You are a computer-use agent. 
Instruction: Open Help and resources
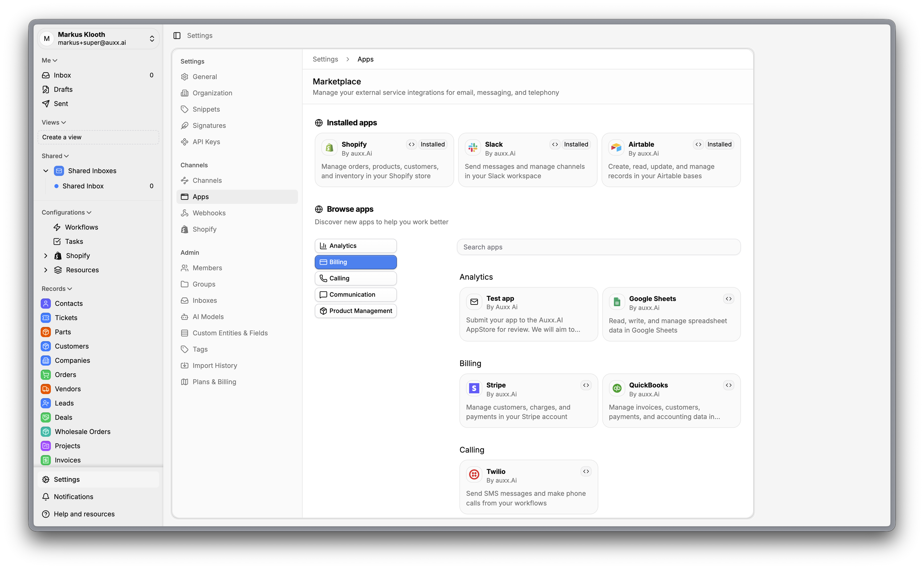coord(98,514)
